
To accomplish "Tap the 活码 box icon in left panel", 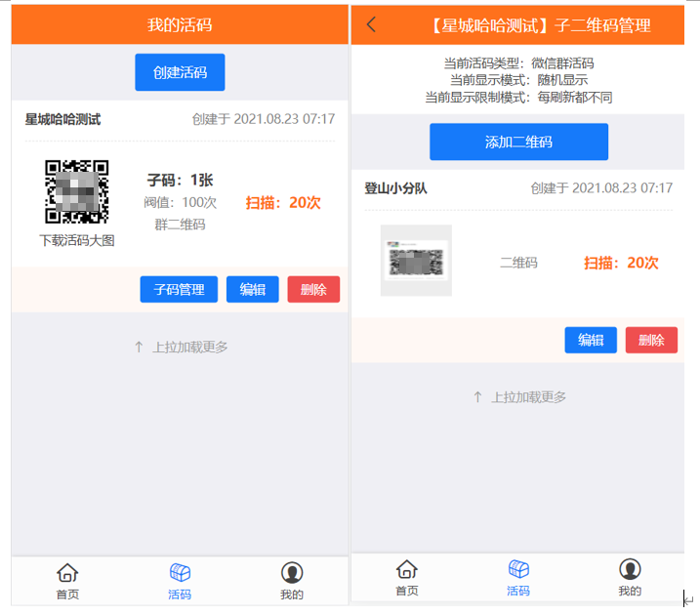I will click(x=180, y=573).
